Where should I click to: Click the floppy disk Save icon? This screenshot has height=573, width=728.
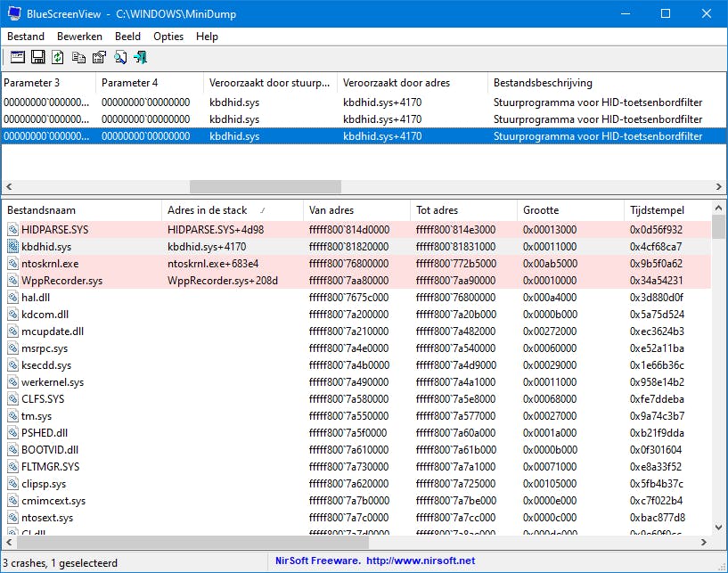pyautogui.click(x=37, y=58)
